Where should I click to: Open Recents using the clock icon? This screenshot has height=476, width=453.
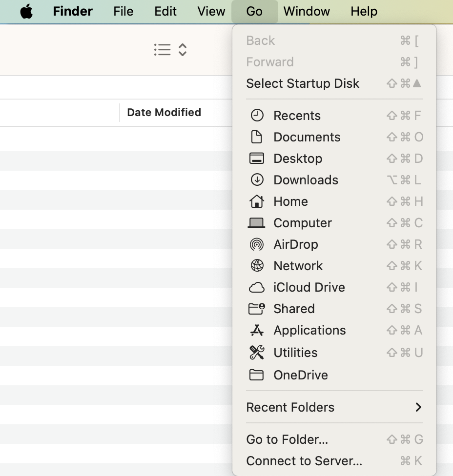(256, 116)
